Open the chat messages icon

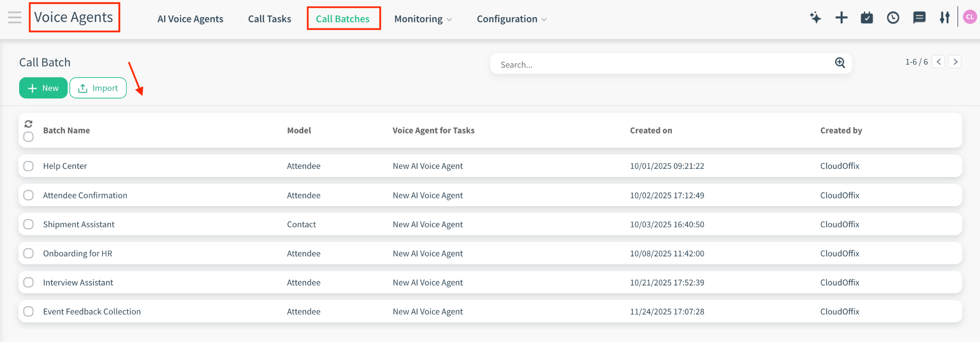(x=919, y=18)
